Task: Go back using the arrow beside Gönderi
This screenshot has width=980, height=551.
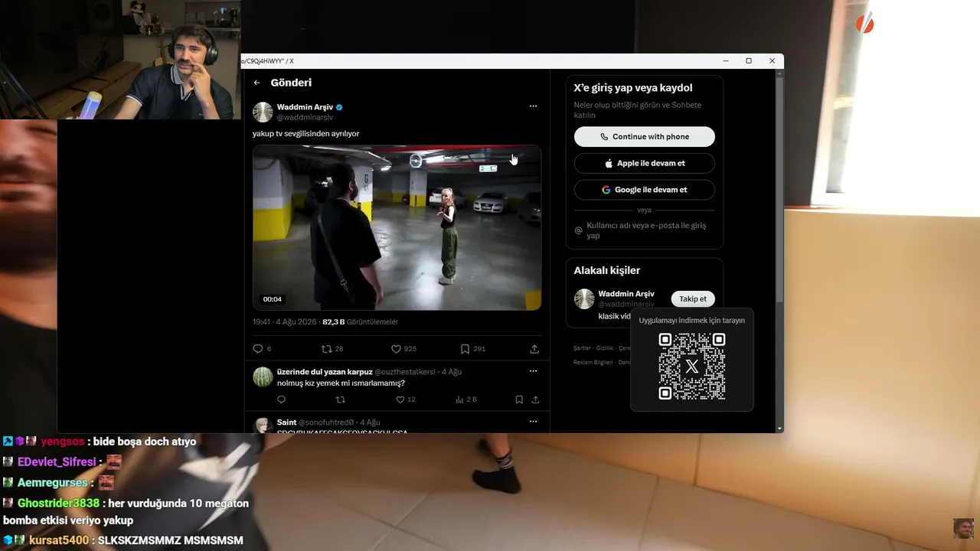Action: coord(257,83)
